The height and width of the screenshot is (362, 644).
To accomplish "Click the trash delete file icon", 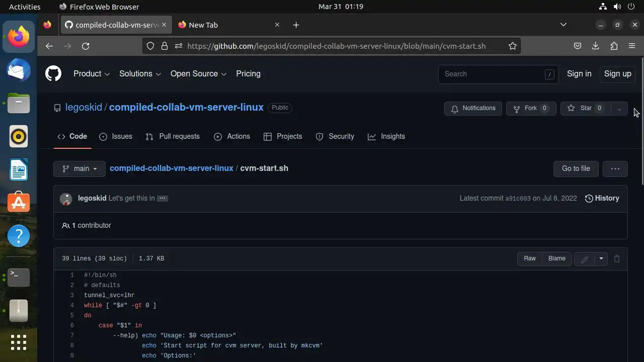I will click(x=617, y=258).
